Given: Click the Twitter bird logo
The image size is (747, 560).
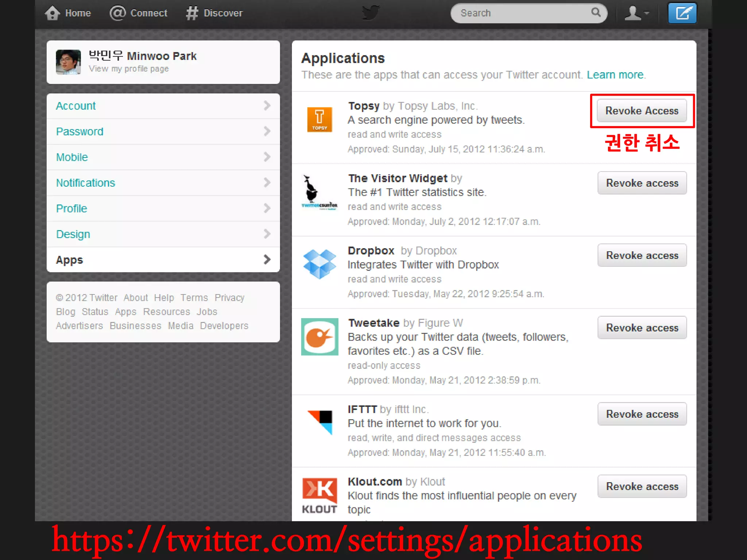Looking at the screenshot, I should (x=371, y=13).
